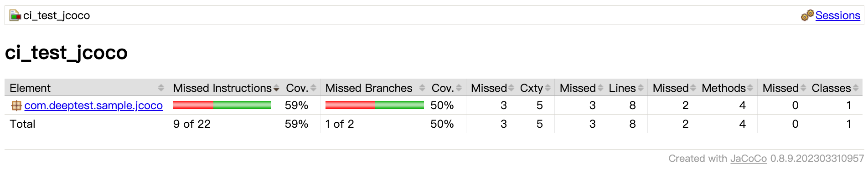Click the Missed Branches sort arrow

coord(422,88)
